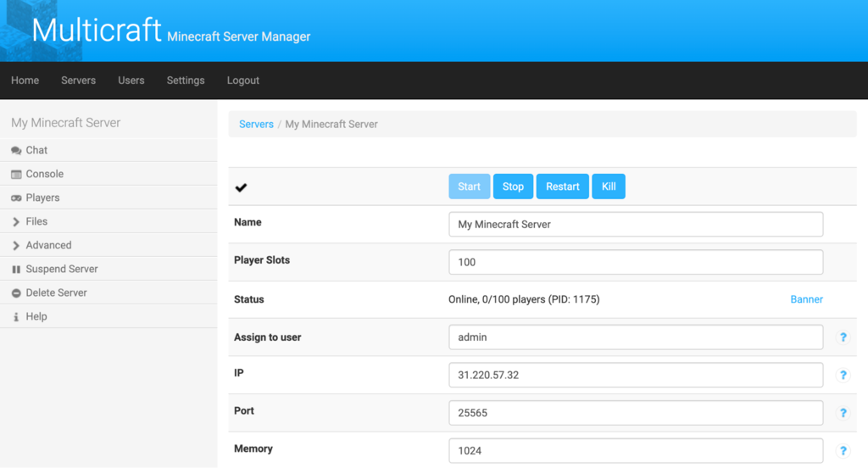Open Settings in the navigation bar

point(186,81)
